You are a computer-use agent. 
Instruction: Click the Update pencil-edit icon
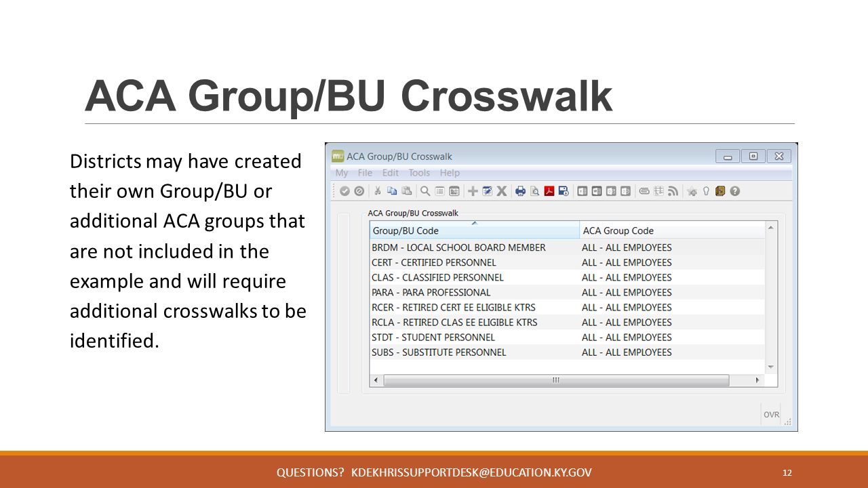(487, 191)
